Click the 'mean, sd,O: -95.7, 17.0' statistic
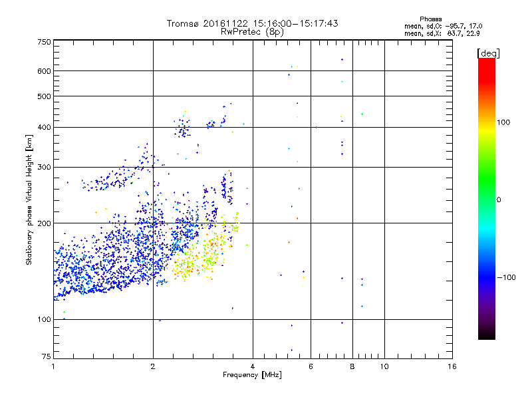Screen dimensions: 532x399 (443, 26)
